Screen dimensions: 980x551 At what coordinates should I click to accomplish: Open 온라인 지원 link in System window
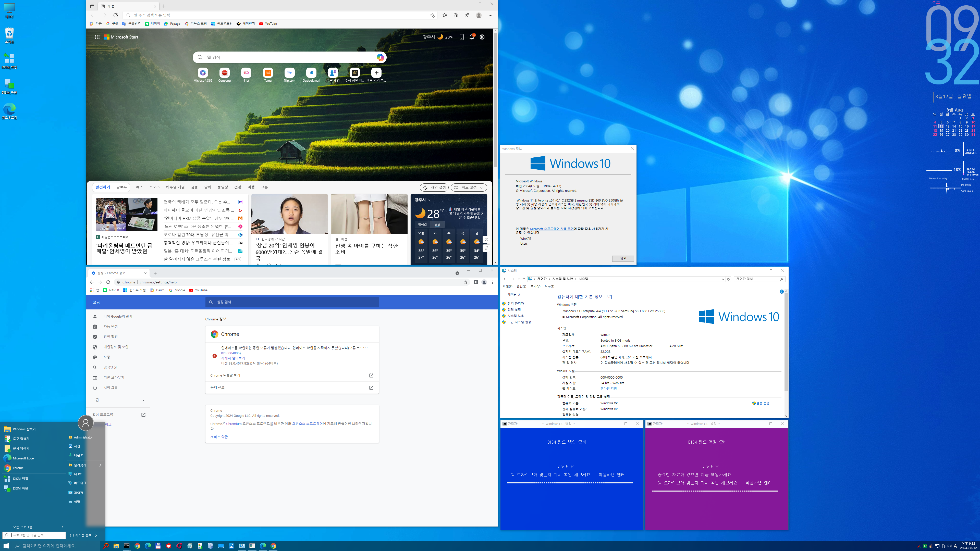point(608,389)
